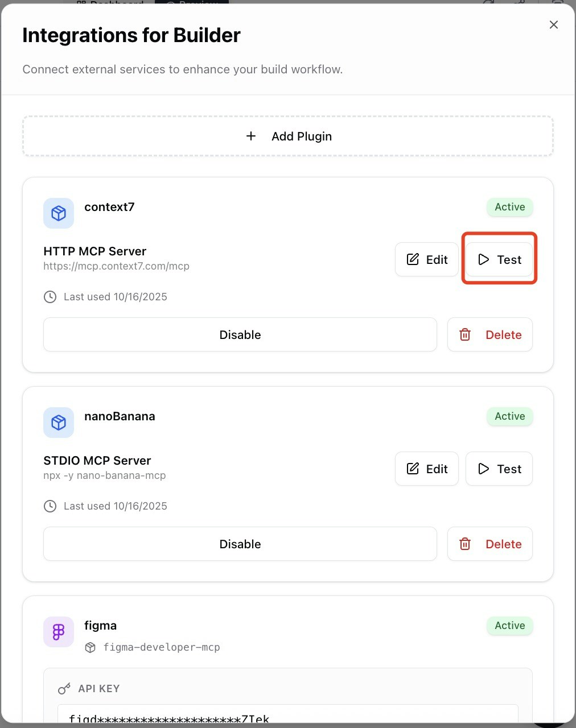Toggle the Active badge on context7
Screen dimensions: 576x728
509,207
